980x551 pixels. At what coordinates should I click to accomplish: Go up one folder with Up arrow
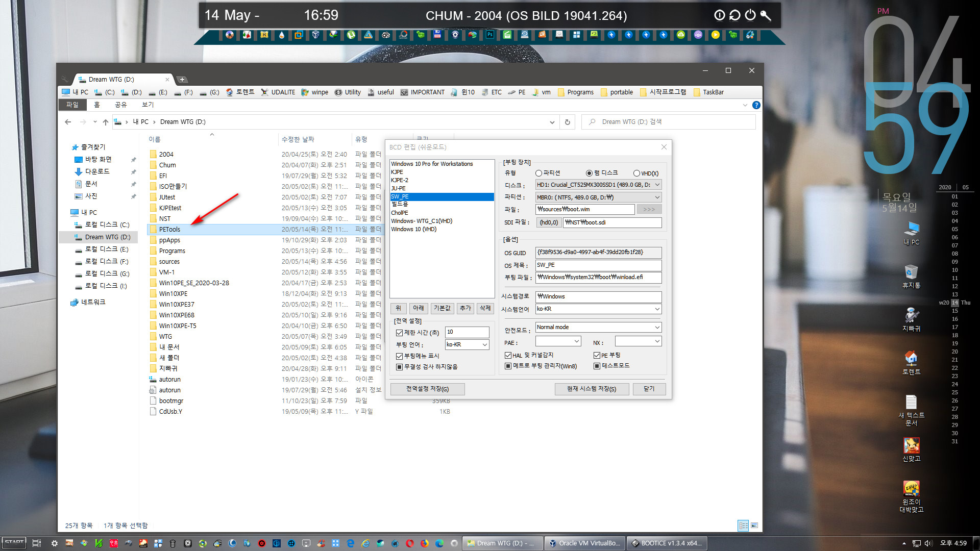point(106,122)
